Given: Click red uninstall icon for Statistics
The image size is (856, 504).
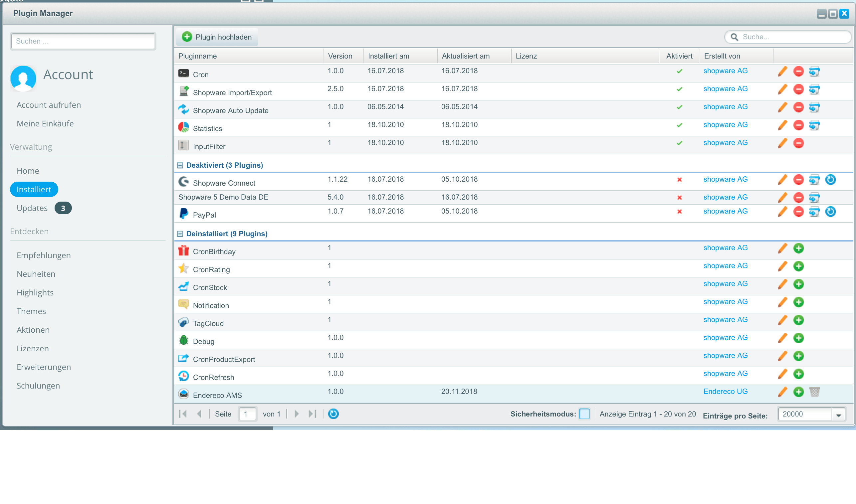Looking at the screenshot, I should coord(798,125).
